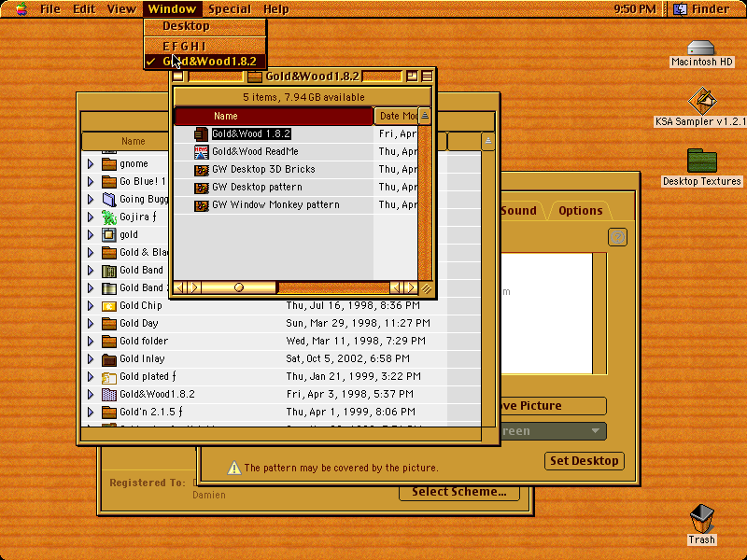Image resolution: width=747 pixels, height=560 pixels.
Task: Choose E F G H I in Window menu
Action: [204, 46]
